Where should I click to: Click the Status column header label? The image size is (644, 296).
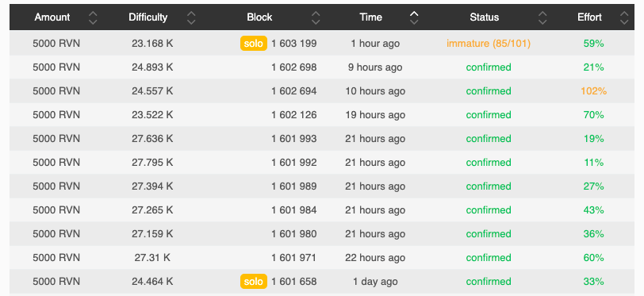click(x=485, y=17)
